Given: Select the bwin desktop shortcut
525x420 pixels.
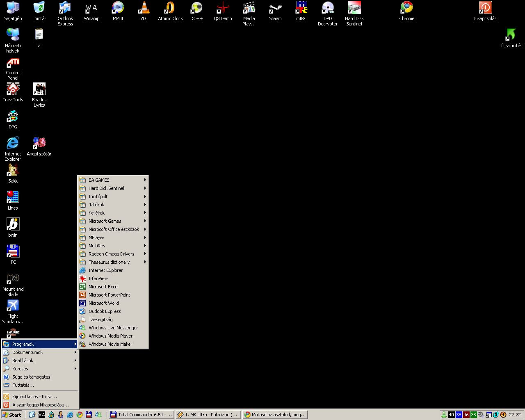Looking at the screenshot, I should [x=13, y=228].
